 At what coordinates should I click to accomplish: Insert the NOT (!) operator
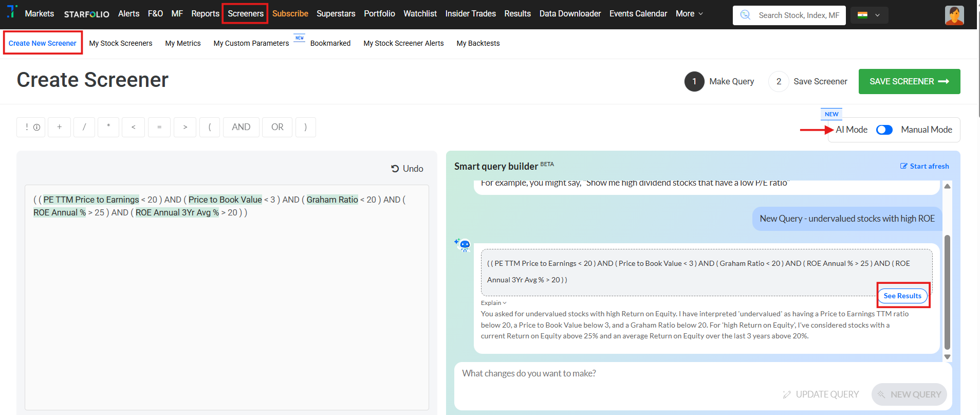[x=31, y=127]
